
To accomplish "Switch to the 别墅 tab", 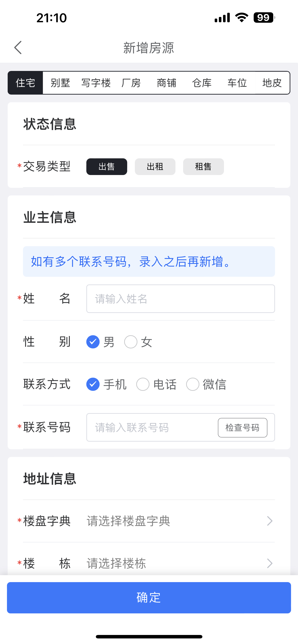I will tap(60, 83).
